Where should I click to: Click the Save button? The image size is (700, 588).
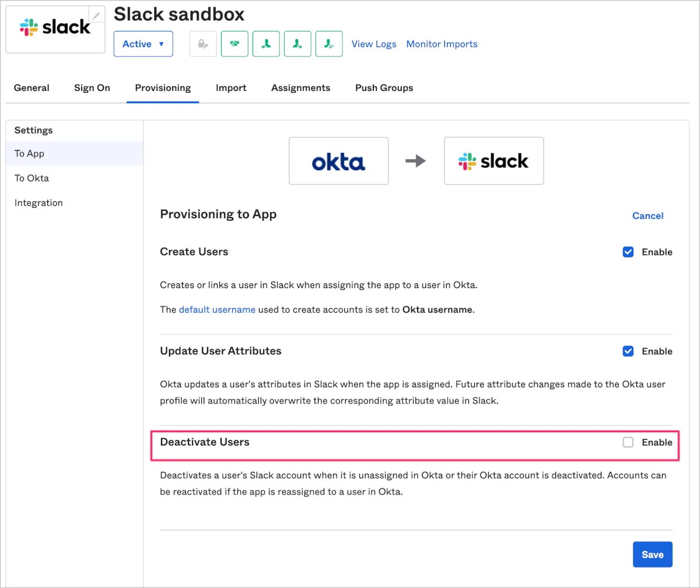652,554
